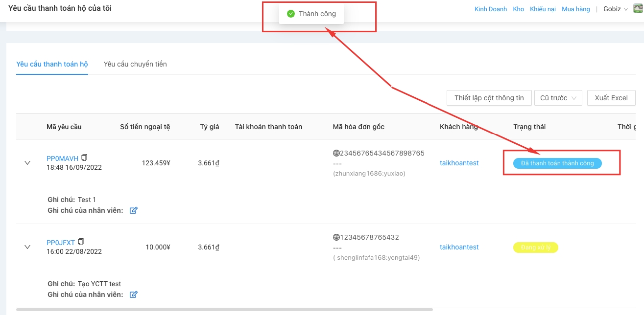Copy request code PP0MAVH using copy icon
Image resolution: width=644 pixels, height=315 pixels.
pos(85,157)
